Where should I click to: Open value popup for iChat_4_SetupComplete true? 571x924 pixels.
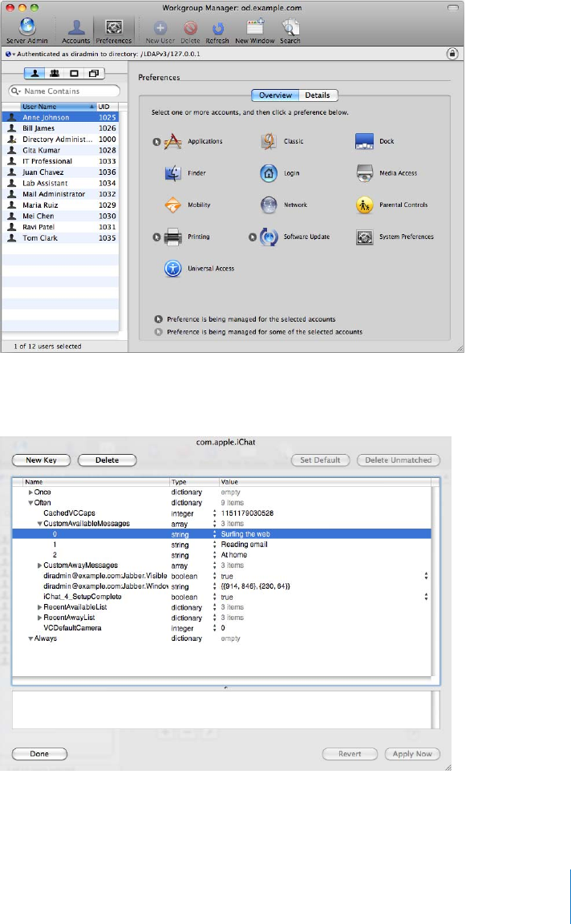(426, 597)
